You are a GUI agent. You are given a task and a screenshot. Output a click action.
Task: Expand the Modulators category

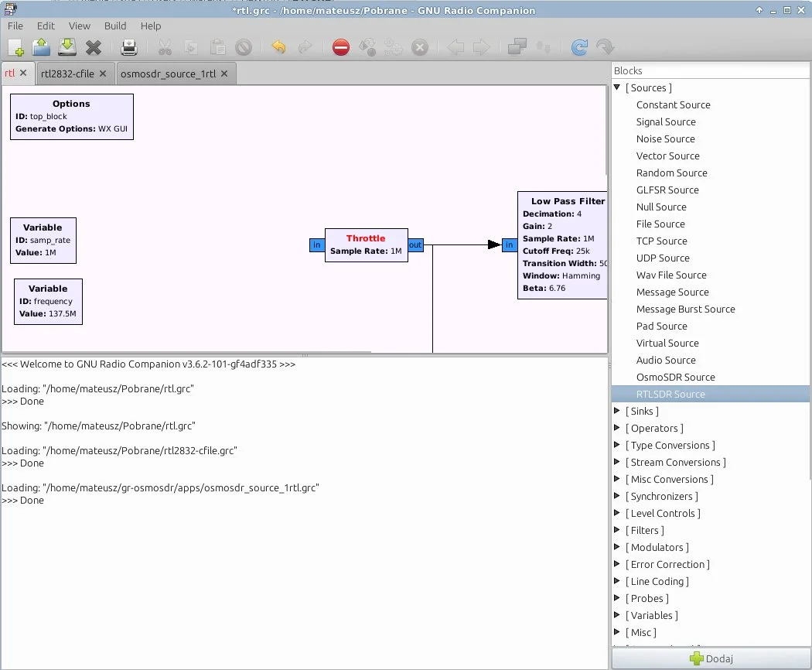pyautogui.click(x=617, y=548)
